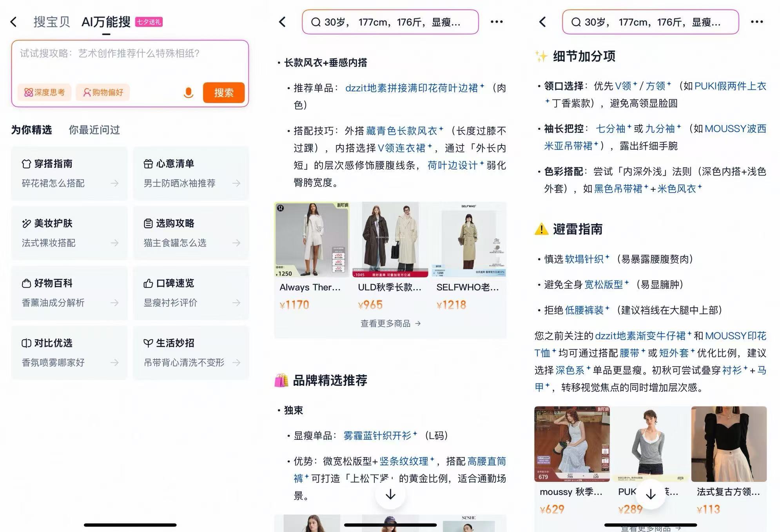Toggle 购物偏好 shopping preference option

coord(103,93)
